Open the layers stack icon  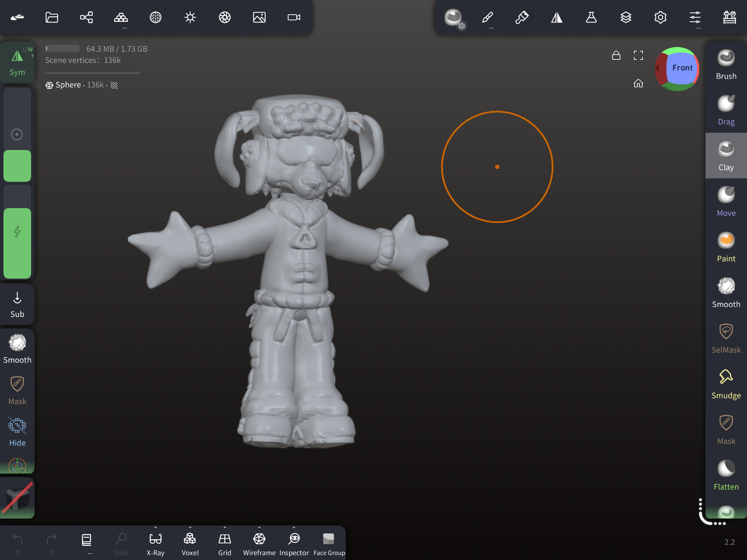[626, 17]
